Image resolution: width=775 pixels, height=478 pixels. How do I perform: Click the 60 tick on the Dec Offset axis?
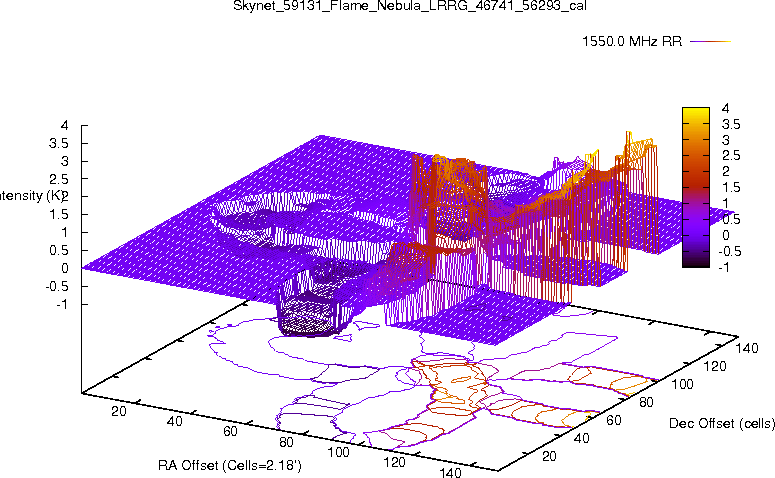click(x=614, y=420)
